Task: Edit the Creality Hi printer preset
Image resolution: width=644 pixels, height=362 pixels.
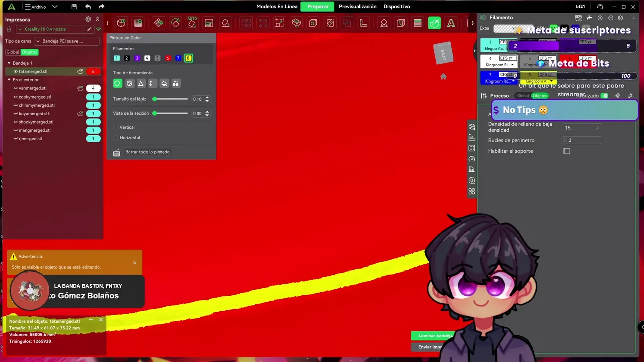Action: tap(89, 29)
